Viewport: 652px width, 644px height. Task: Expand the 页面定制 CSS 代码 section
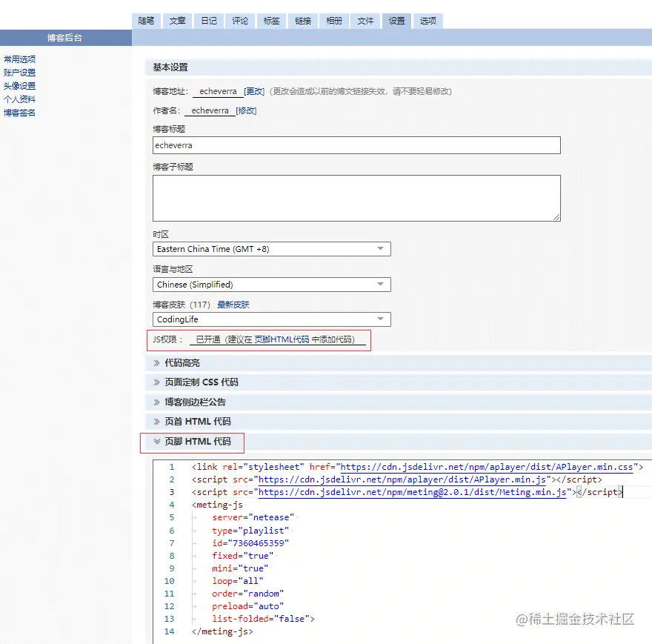[x=202, y=382]
